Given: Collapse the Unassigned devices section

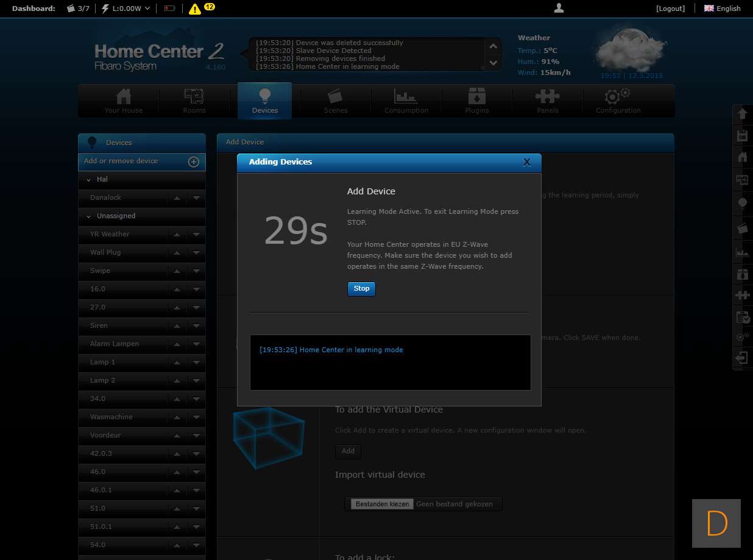Looking at the screenshot, I should (x=89, y=216).
